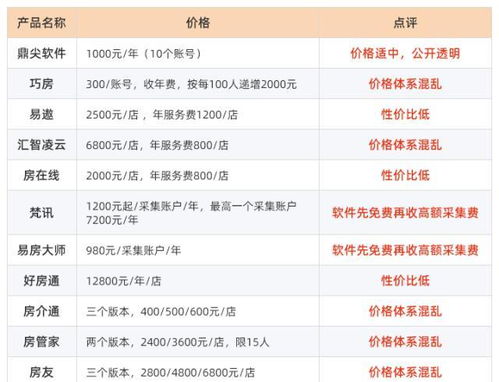Click the 性价比低 review in the 易遨 row
The width and height of the screenshot is (499, 382).
pos(405,114)
